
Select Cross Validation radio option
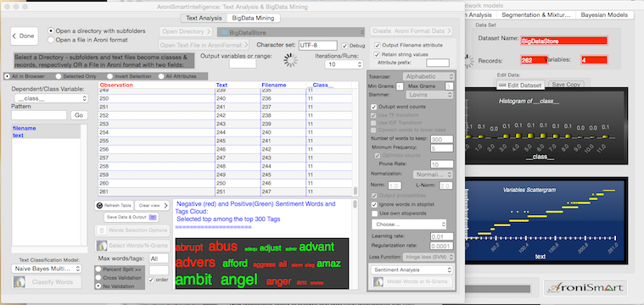(x=98, y=278)
